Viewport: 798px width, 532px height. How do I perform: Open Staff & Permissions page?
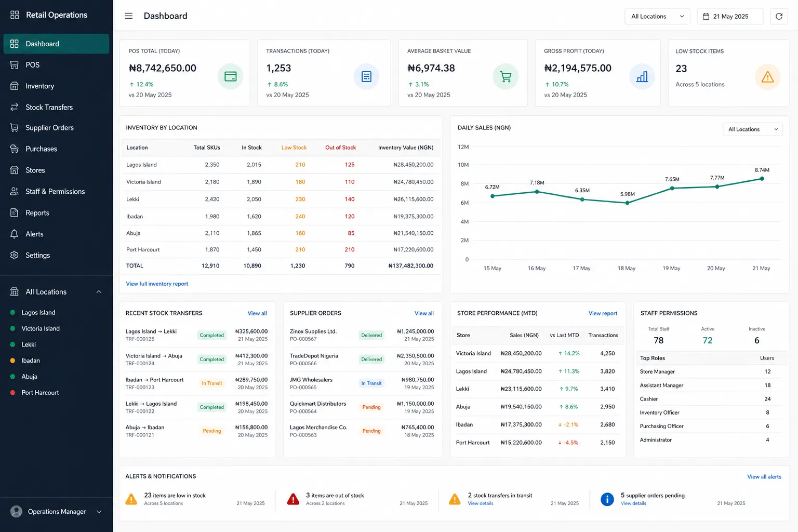[x=56, y=192]
